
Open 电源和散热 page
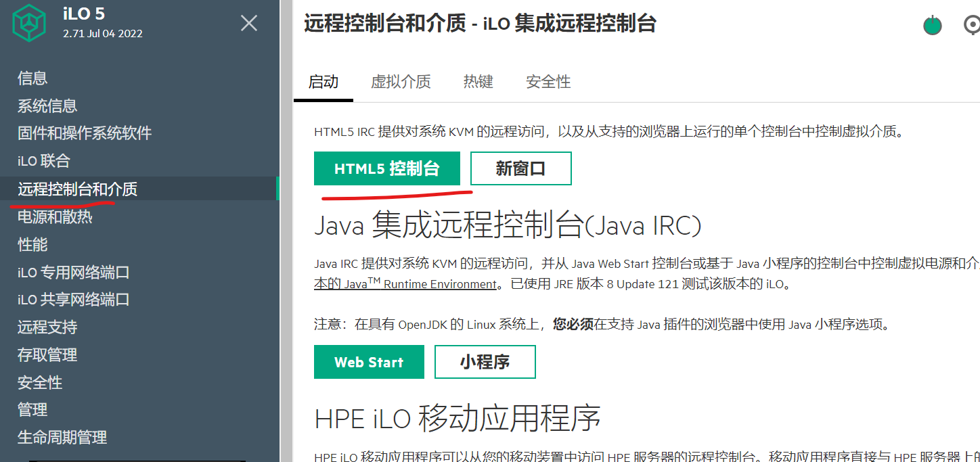coord(55,216)
